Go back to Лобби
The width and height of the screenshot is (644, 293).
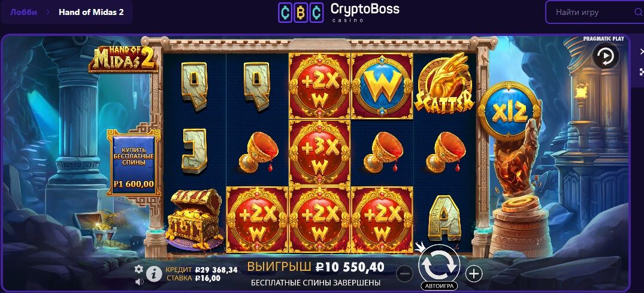click(x=23, y=12)
